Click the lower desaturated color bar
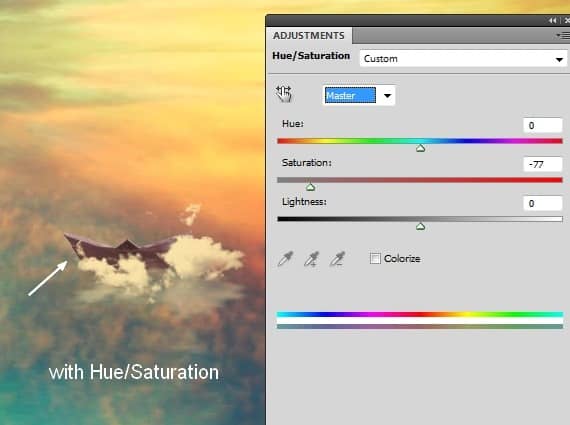570x425 pixels. coord(420,327)
